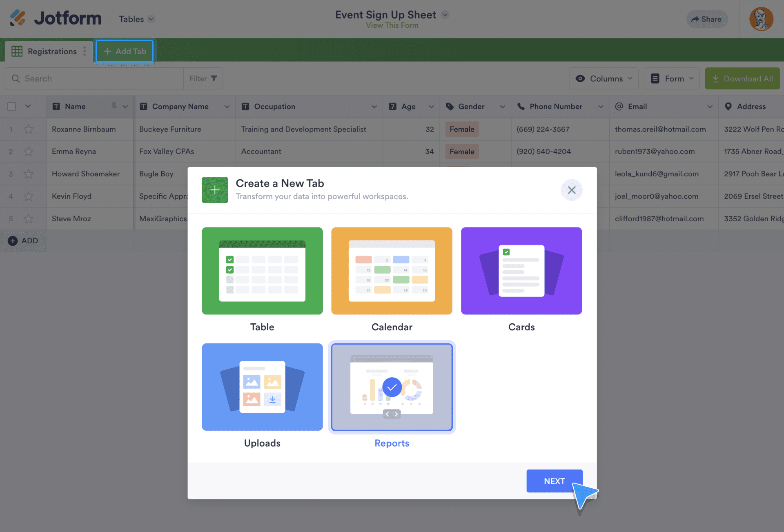Screen dimensions: 784x532
Task: Star the Steve Mroz row
Action: click(28, 219)
